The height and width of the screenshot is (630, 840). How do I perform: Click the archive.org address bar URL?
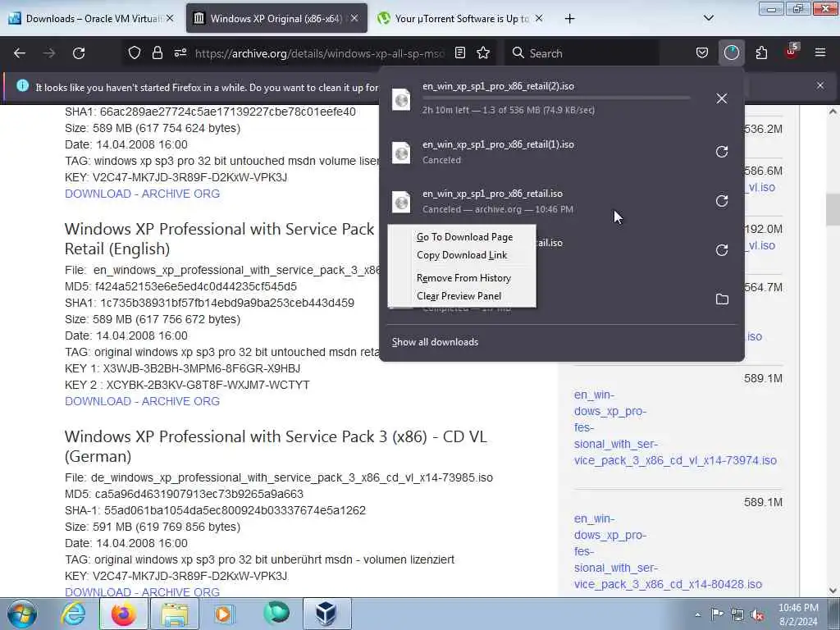pyautogui.click(x=319, y=53)
